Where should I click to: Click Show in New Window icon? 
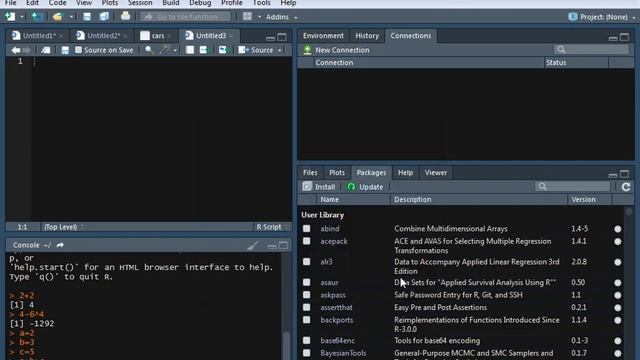46,50
